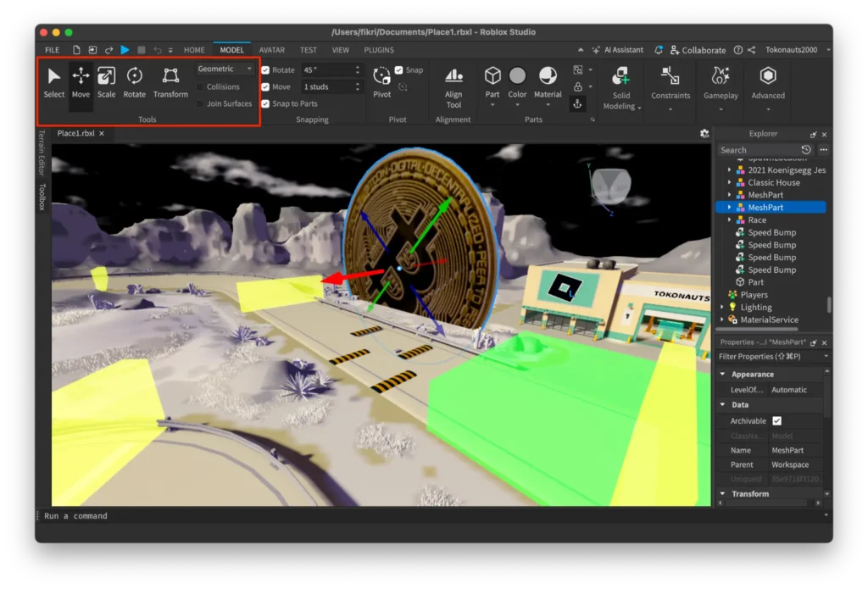Disable Snap to Parts

tap(265, 103)
